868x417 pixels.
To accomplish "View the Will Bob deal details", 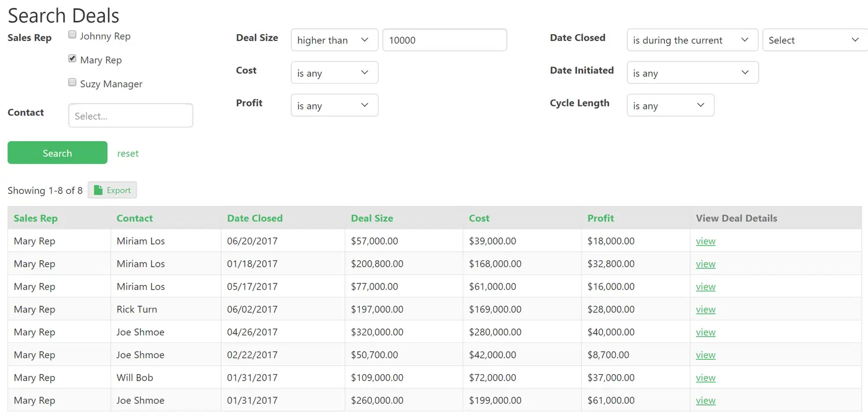I will 705,377.
